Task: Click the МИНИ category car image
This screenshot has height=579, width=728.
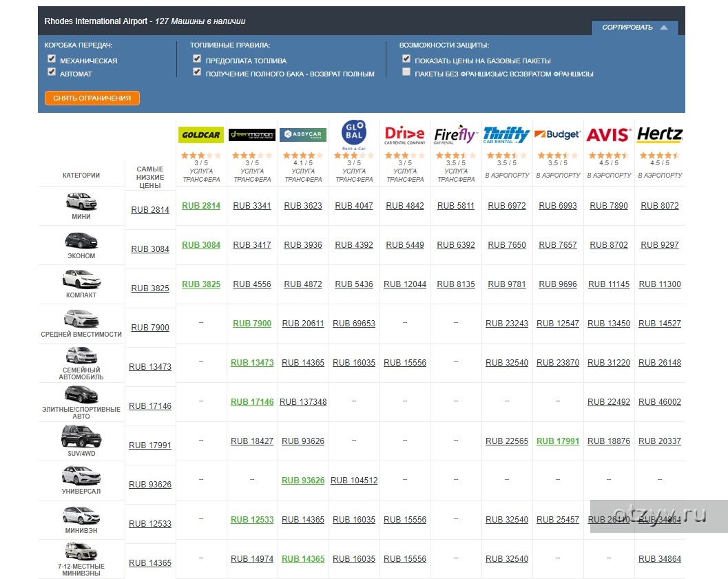Action: [81, 201]
